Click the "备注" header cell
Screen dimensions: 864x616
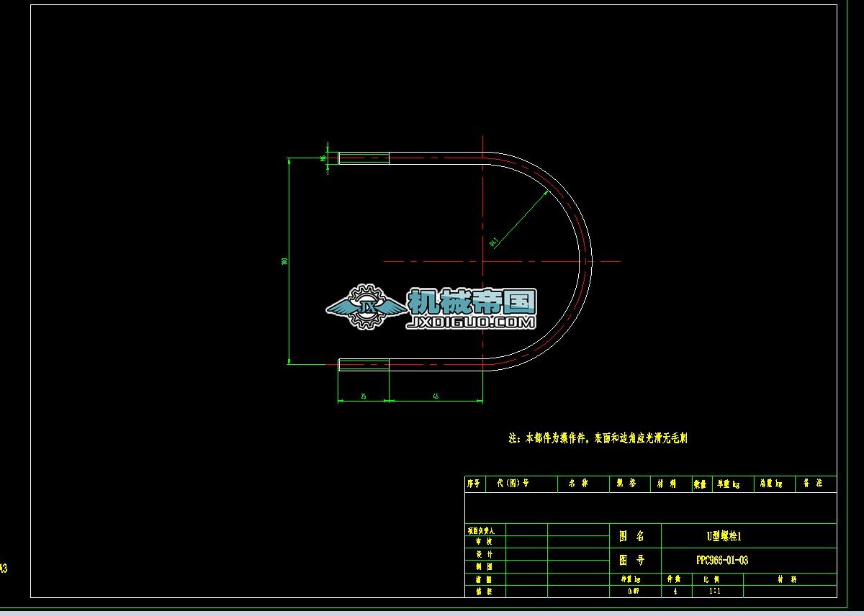click(x=816, y=484)
